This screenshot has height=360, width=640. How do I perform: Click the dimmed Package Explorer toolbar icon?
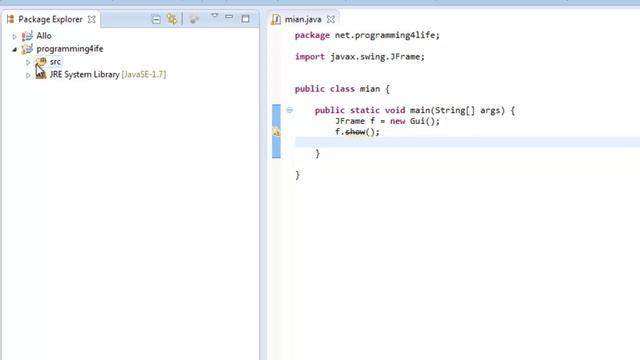[x=194, y=19]
